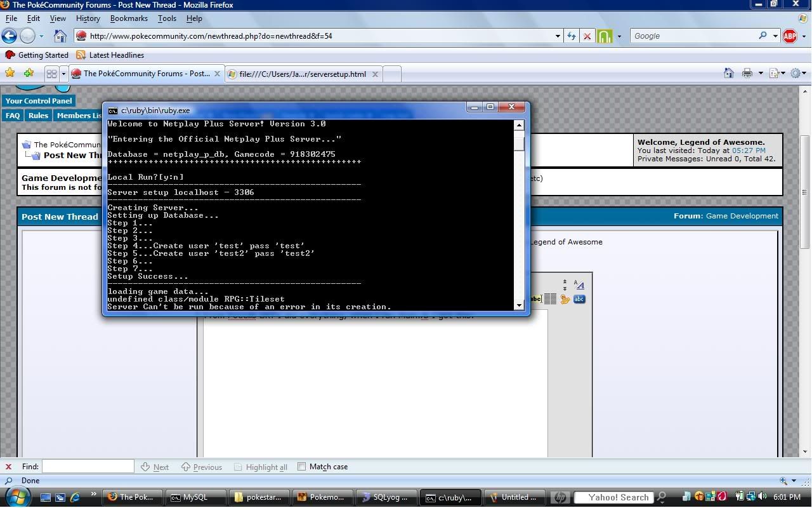Open the dropdown beside the green arch icon
Viewport: 812px width, 508px height.
[619, 36]
